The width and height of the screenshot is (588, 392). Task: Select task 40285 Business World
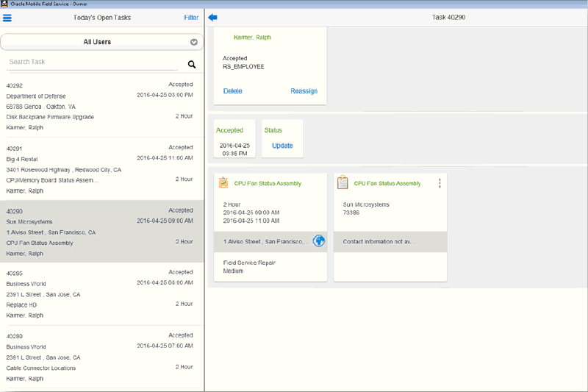coord(101,293)
